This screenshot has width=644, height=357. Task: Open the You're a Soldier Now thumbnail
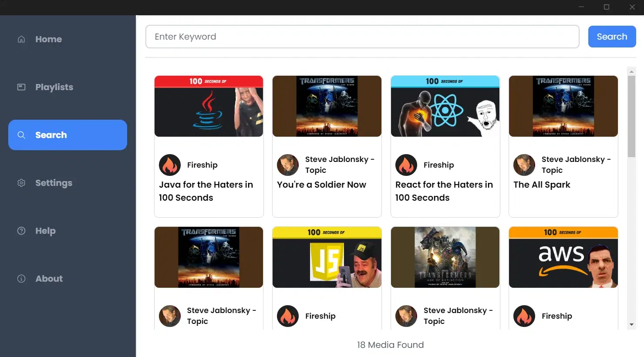327,106
